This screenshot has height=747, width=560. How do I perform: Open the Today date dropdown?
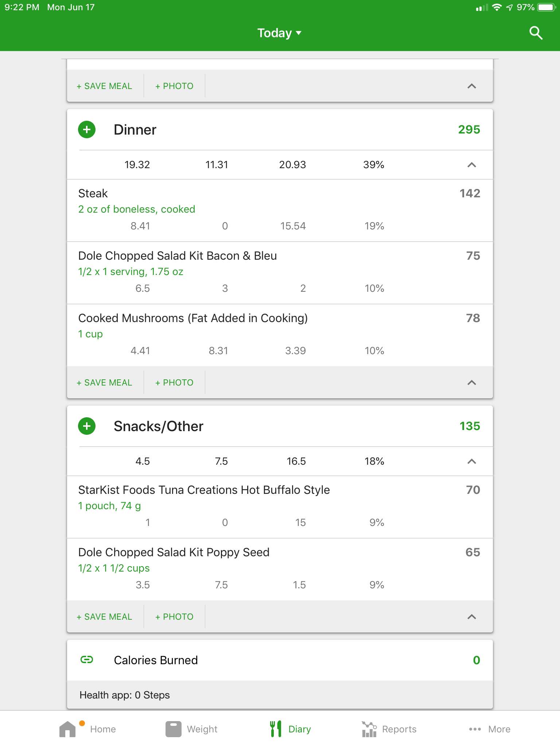[x=280, y=33]
